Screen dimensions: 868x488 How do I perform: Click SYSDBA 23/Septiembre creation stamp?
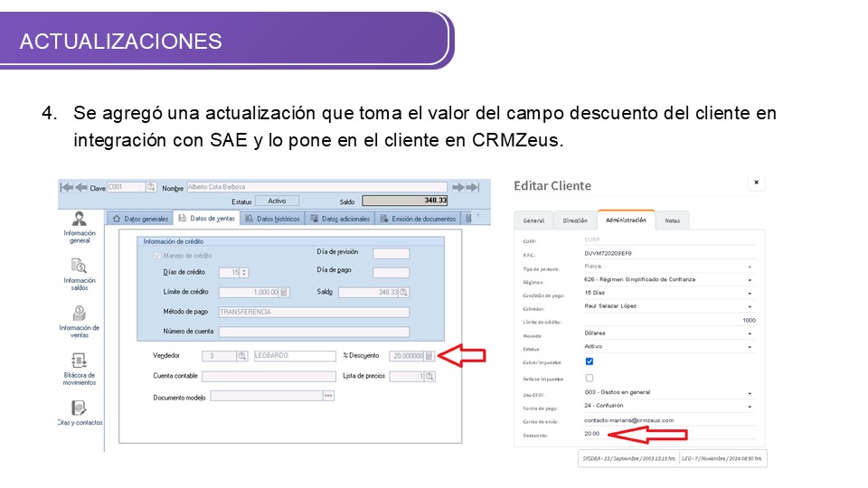point(628,459)
